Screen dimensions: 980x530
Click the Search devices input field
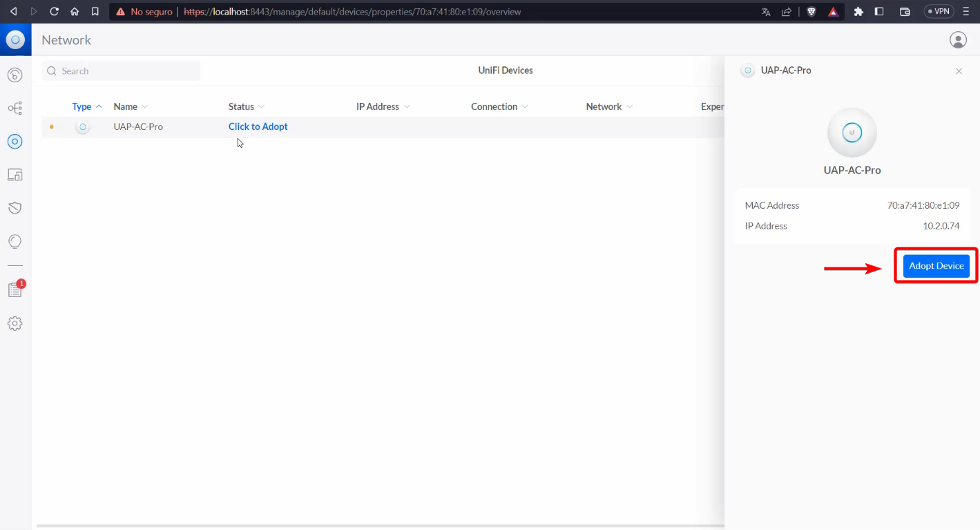(x=121, y=71)
